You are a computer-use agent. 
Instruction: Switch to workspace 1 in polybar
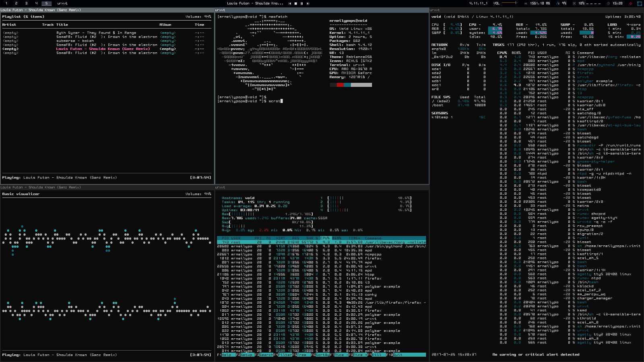(6, 3)
